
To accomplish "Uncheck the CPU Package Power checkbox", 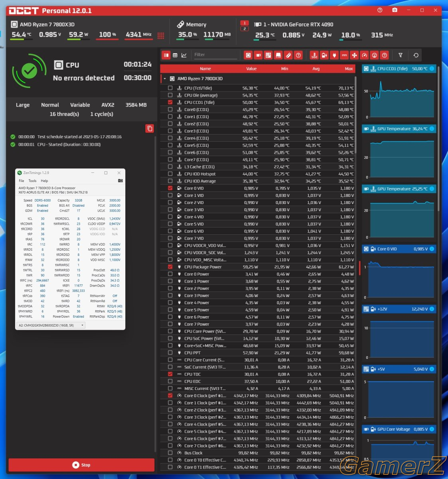I will tap(170, 267).
